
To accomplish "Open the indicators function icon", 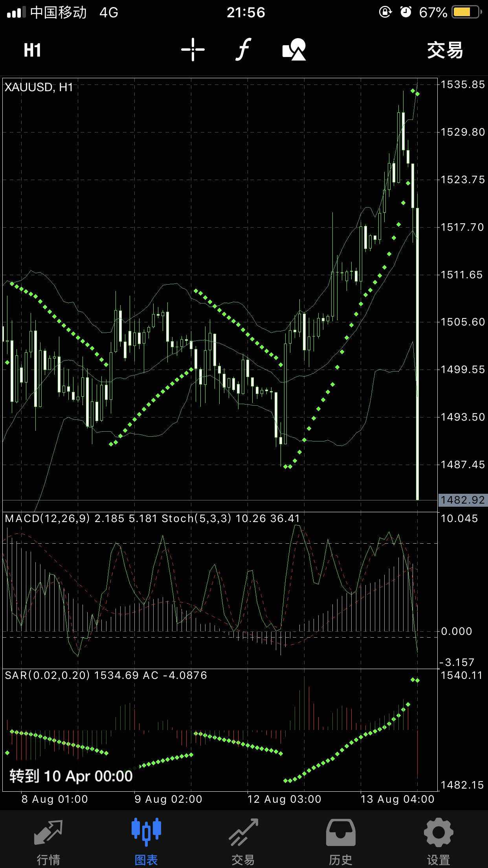I will coord(243,50).
